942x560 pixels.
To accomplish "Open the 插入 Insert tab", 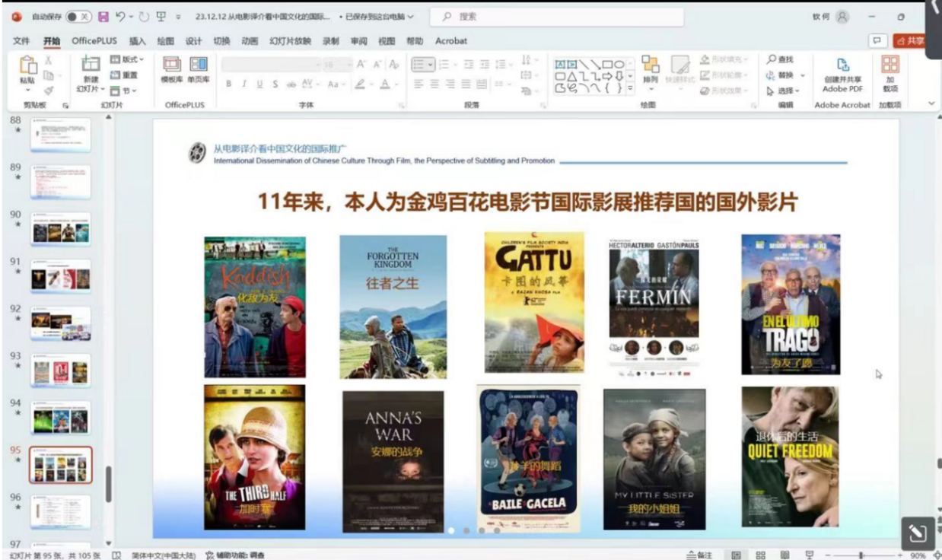I will [137, 41].
